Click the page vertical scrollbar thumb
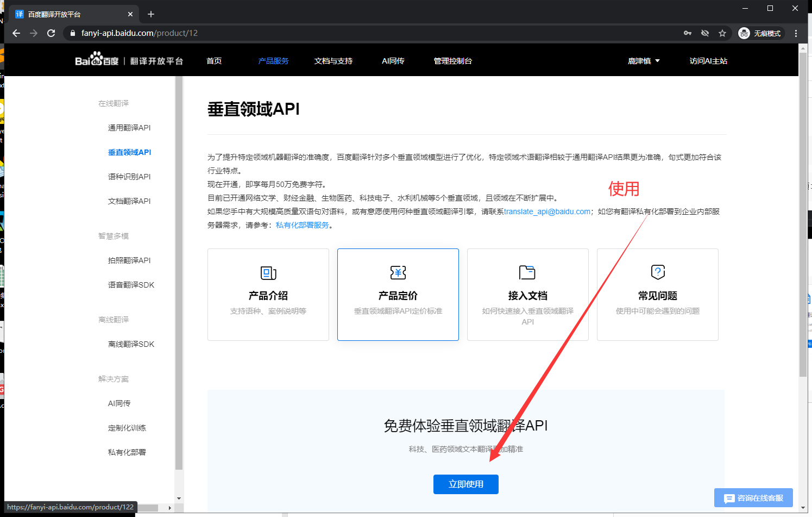812x517 pixels. pos(803,214)
